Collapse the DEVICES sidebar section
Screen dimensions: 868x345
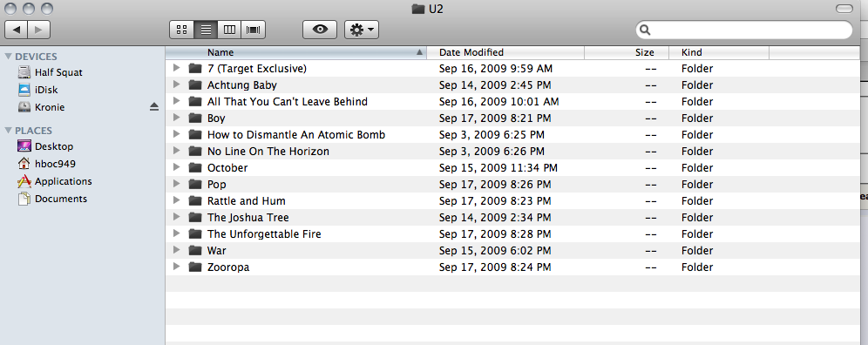(x=9, y=57)
